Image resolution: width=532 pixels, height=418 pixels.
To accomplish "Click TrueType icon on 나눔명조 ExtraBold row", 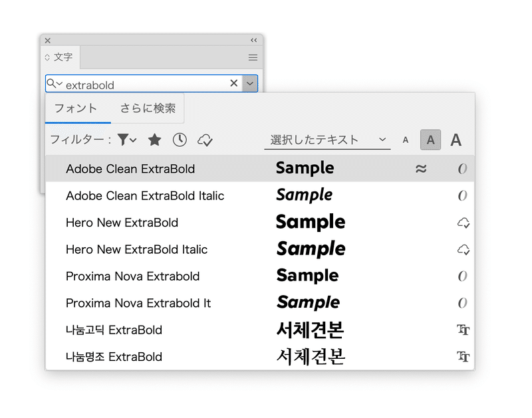I will [463, 356].
